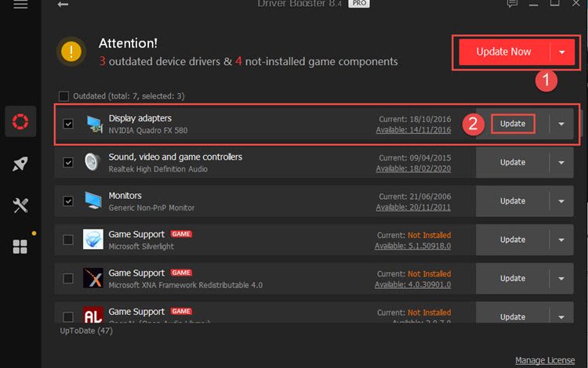Image resolution: width=588 pixels, height=368 pixels.
Task: Click the XNA Framework icon
Action: (x=93, y=278)
